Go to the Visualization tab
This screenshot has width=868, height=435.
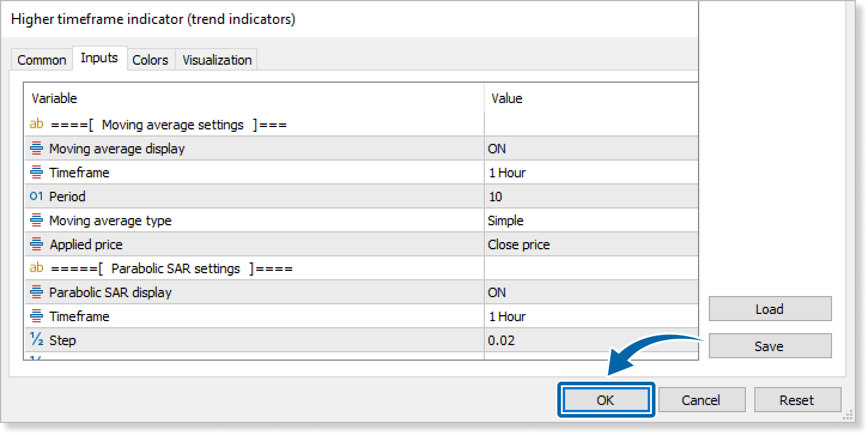pos(217,60)
